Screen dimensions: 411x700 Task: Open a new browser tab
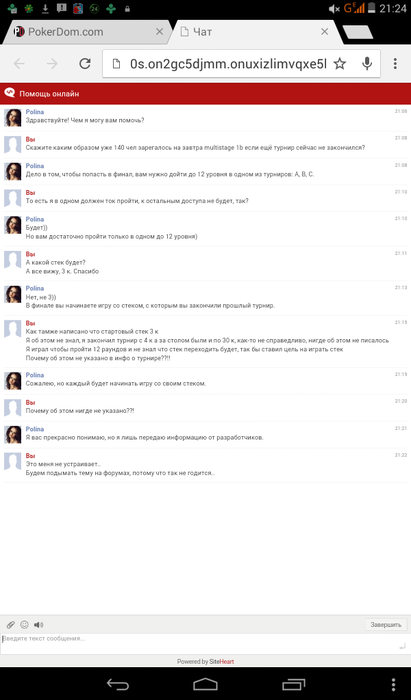pos(357,32)
